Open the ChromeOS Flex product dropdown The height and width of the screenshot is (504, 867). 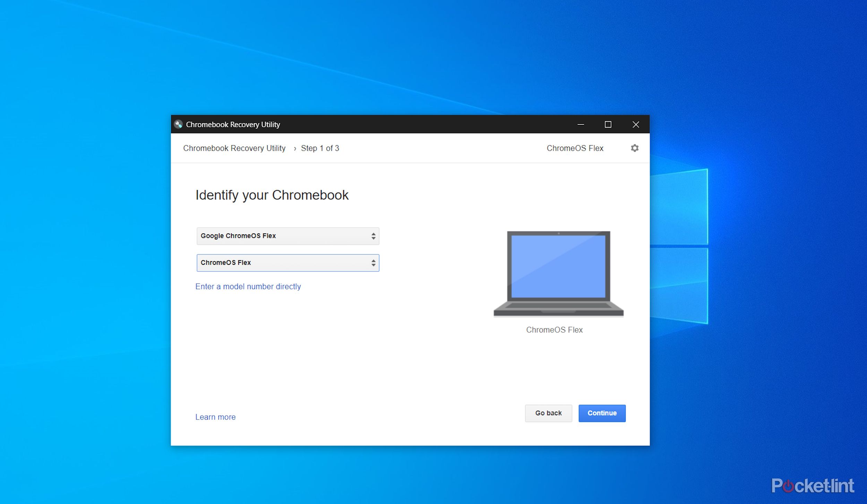pyautogui.click(x=288, y=263)
